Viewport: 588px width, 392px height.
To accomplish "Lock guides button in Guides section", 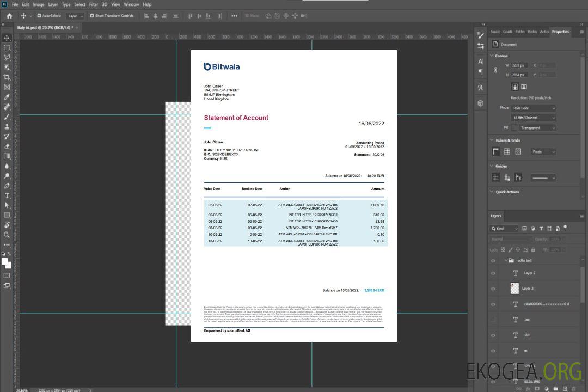I will pyautogui.click(x=507, y=178).
